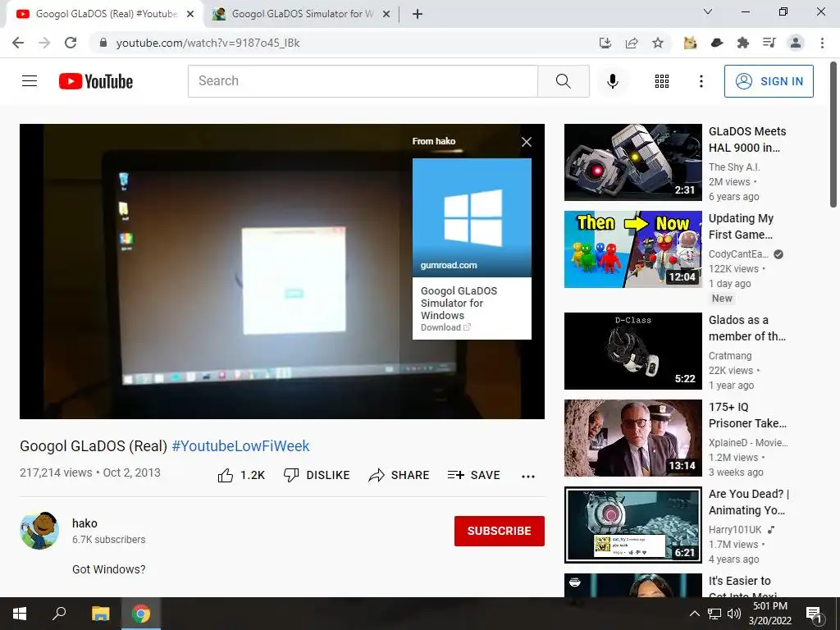Open The Shy A.I. channel name
This screenshot has width=840, height=630.
click(x=734, y=167)
